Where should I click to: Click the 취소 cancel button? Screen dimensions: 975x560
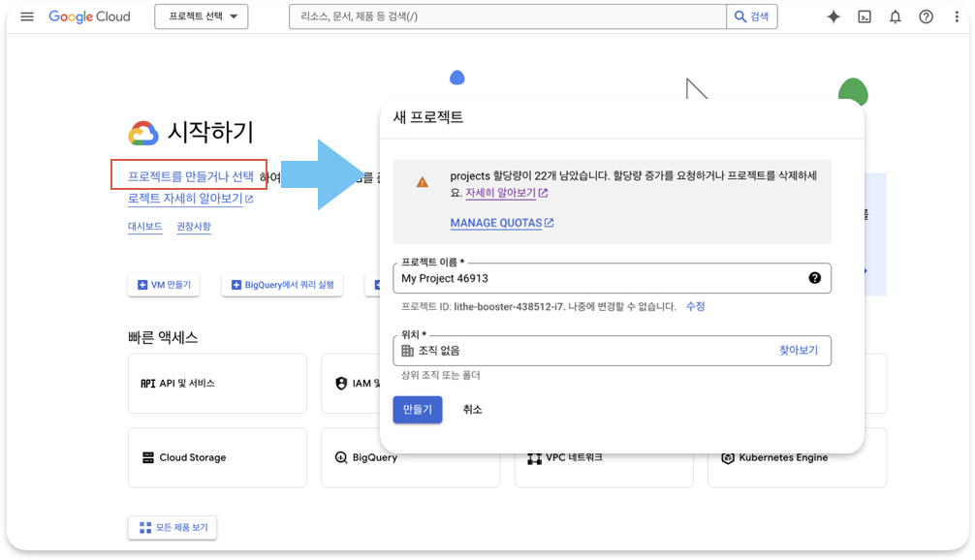click(x=473, y=410)
